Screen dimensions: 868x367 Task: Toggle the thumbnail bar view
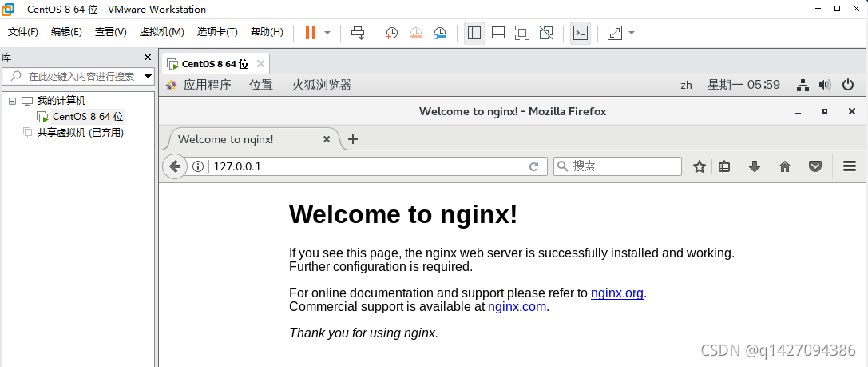pyautogui.click(x=498, y=34)
